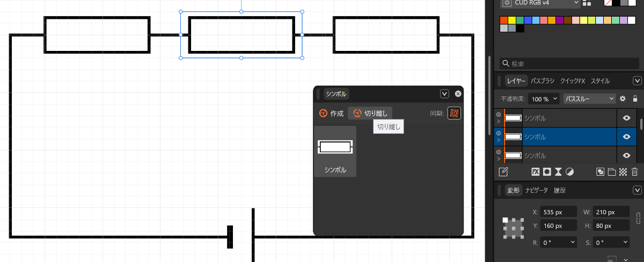Toggle swatch grid view icon

(x=587, y=3)
